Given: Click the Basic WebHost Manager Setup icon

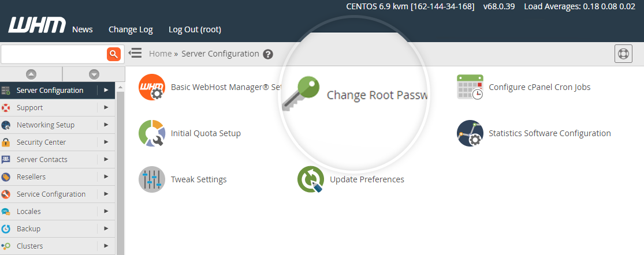Looking at the screenshot, I should coord(152,87).
